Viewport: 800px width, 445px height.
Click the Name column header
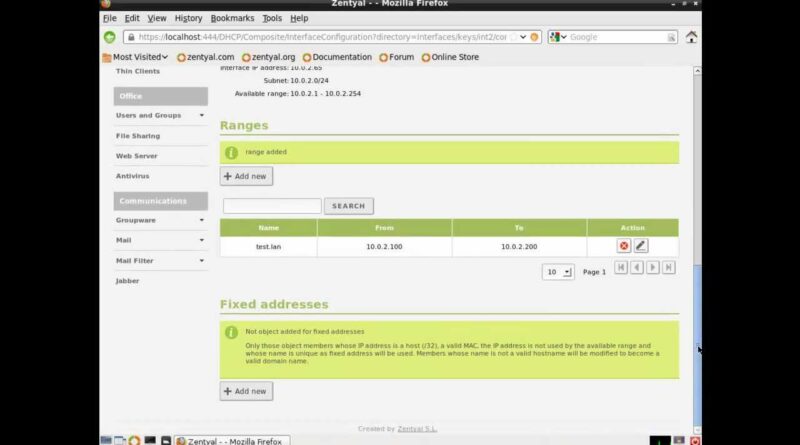(268, 228)
